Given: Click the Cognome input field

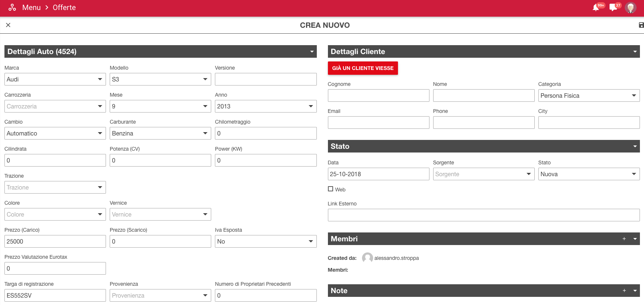Looking at the screenshot, I should tap(378, 95).
